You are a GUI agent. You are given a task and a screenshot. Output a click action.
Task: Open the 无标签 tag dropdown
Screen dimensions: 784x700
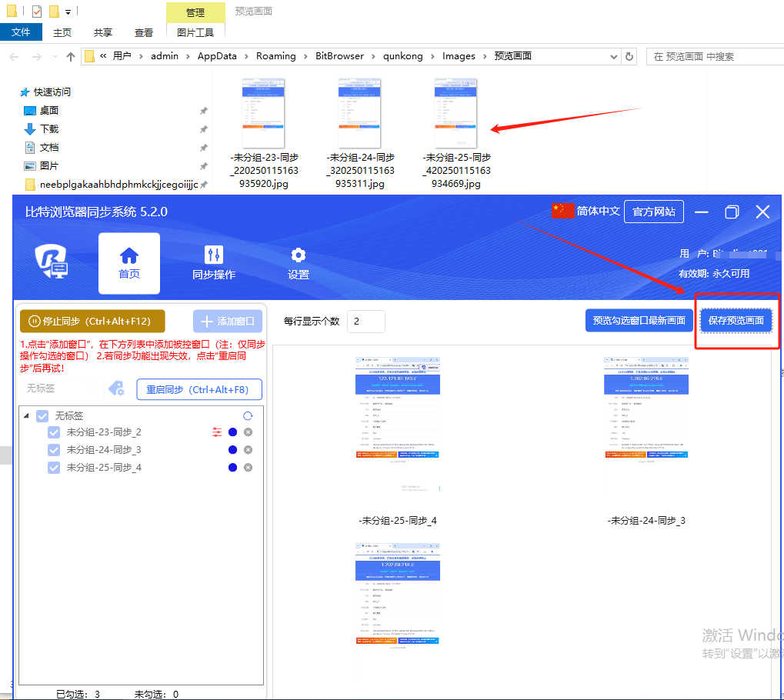pos(60,388)
